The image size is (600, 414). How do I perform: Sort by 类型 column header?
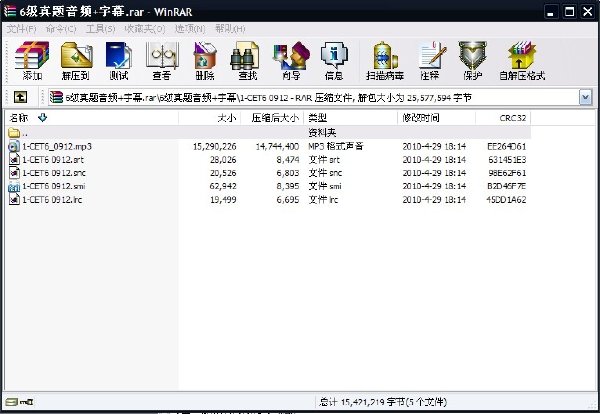point(351,118)
